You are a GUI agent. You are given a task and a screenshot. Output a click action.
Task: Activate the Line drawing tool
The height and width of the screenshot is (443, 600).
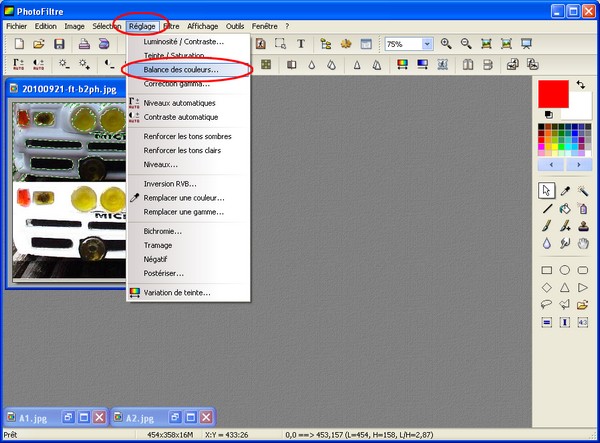tap(547, 209)
